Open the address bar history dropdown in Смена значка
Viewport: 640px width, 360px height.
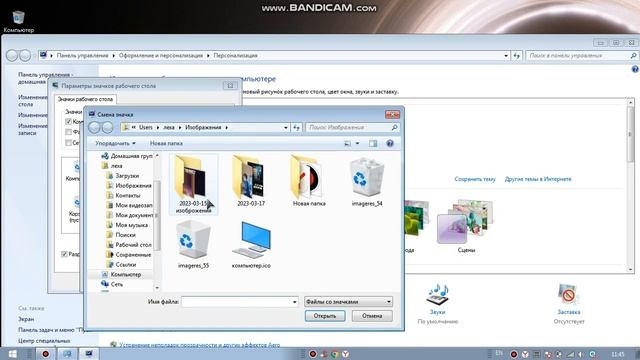coord(286,128)
